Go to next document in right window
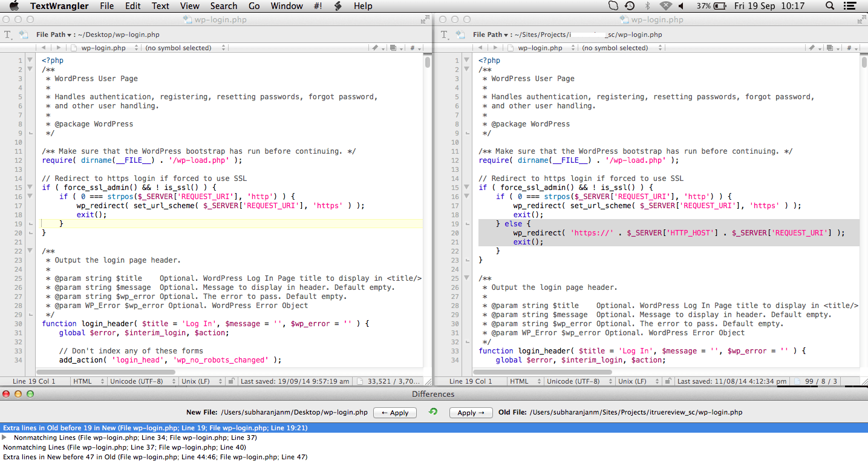 tap(495, 48)
